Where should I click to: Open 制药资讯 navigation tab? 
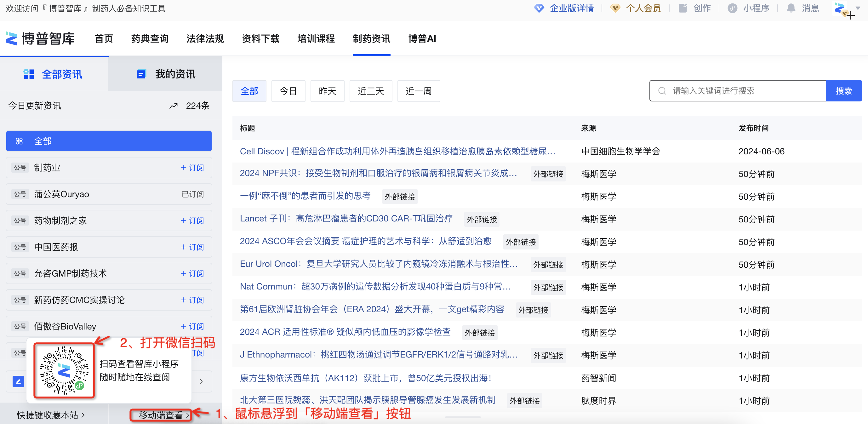372,39
